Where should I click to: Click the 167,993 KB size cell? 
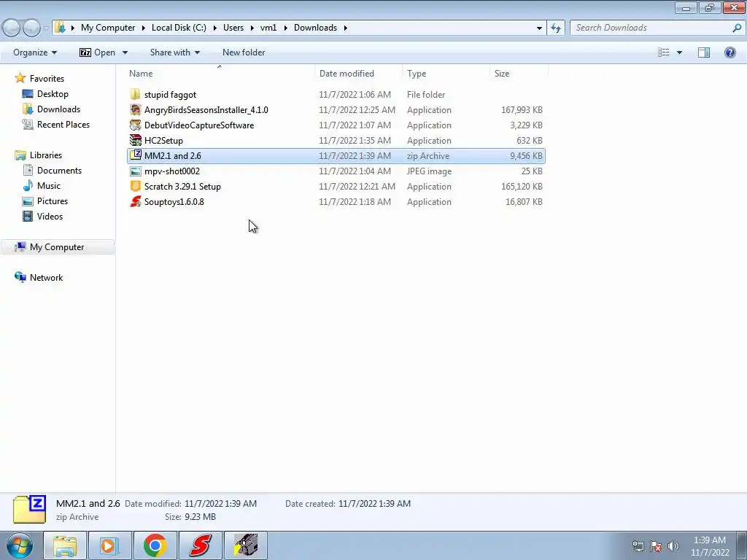pyautogui.click(x=522, y=110)
